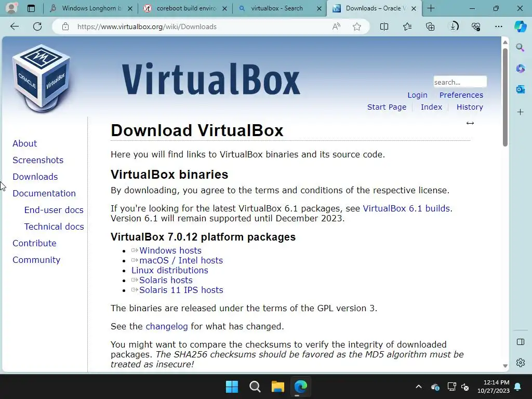The height and width of the screenshot is (399, 532).
Task: Toggle the Split screen icon
Action: click(384, 26)
